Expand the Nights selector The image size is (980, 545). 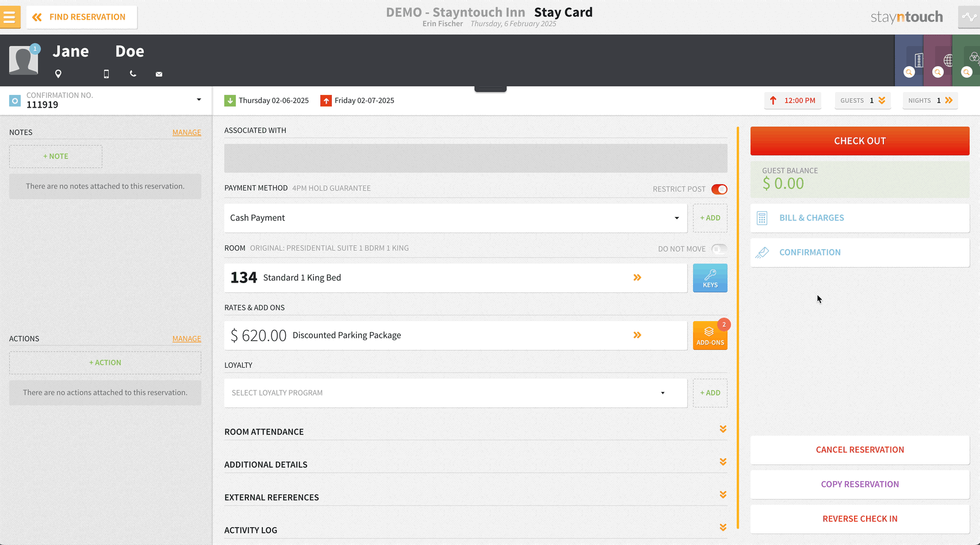point(930,101)
